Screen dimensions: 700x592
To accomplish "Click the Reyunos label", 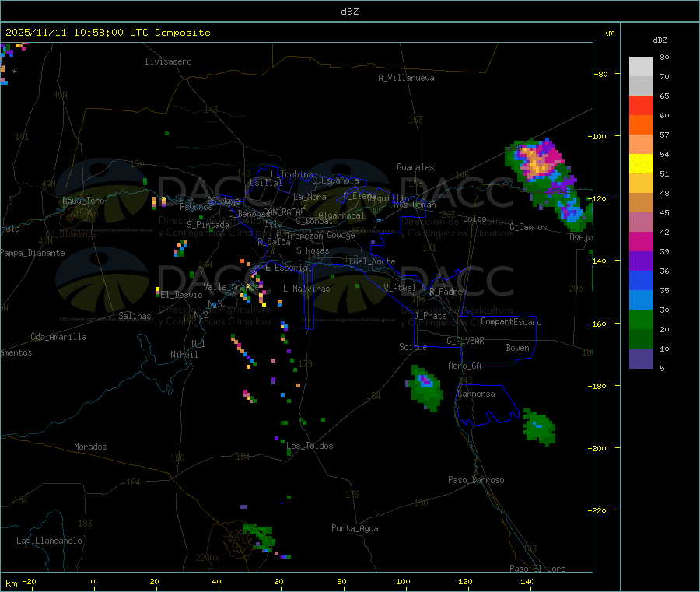I will 197,207.
